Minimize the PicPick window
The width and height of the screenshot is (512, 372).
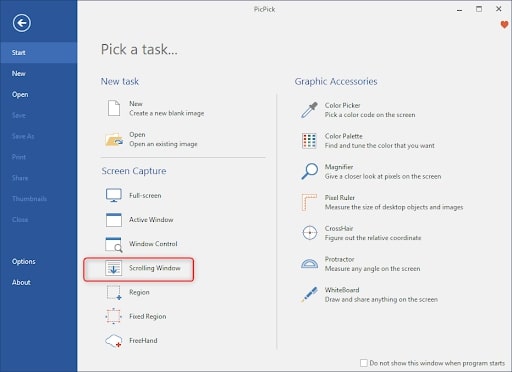tap(459, 9)
